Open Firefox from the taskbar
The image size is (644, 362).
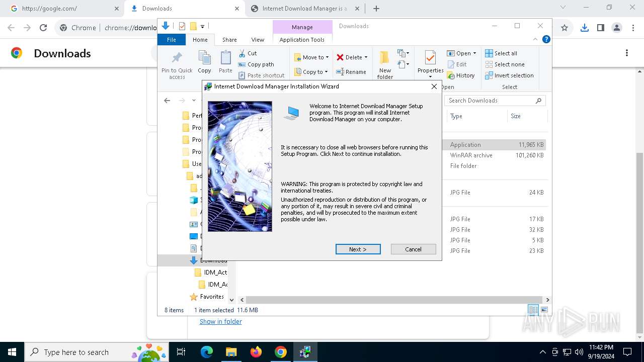(x=256, y=352)
